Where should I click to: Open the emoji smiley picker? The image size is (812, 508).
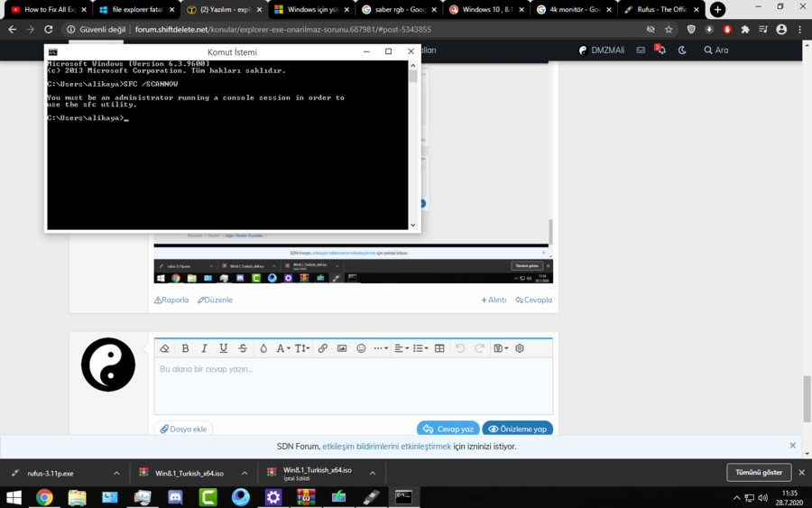tap(361, 348)
